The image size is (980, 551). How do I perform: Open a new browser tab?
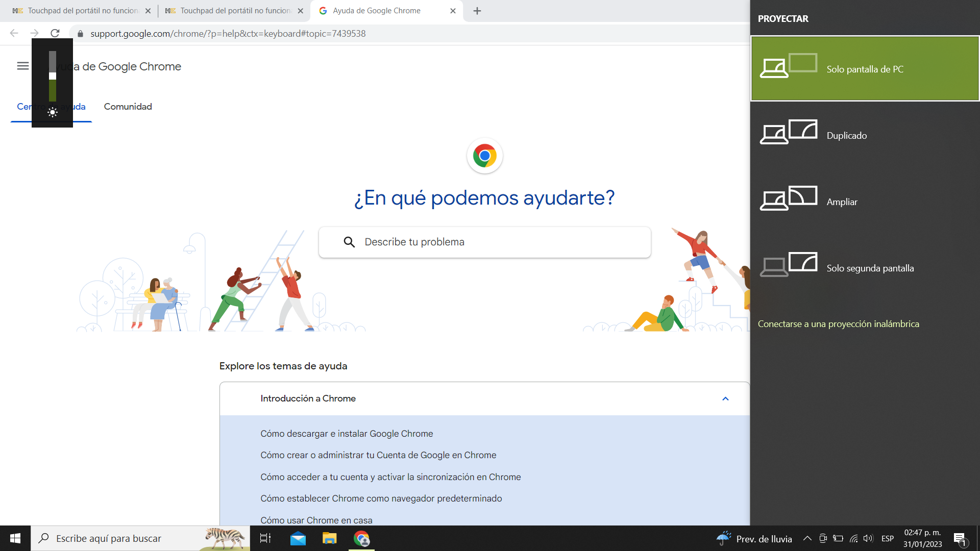[477, 11]
